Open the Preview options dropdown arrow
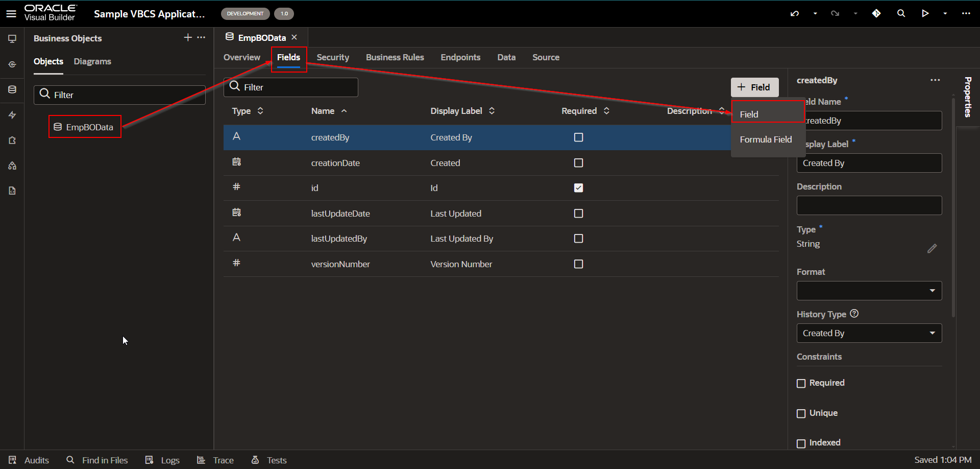This screenshot has height=469, width=980. tap(945, 14)
